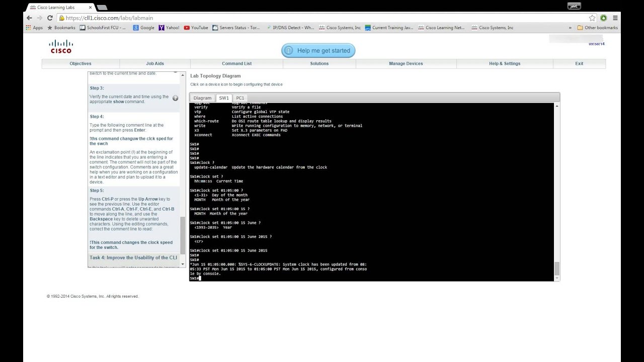This screenshot has height=362, width=644.
Task: Click the browser address bar URL
Action: coord(109,18)
